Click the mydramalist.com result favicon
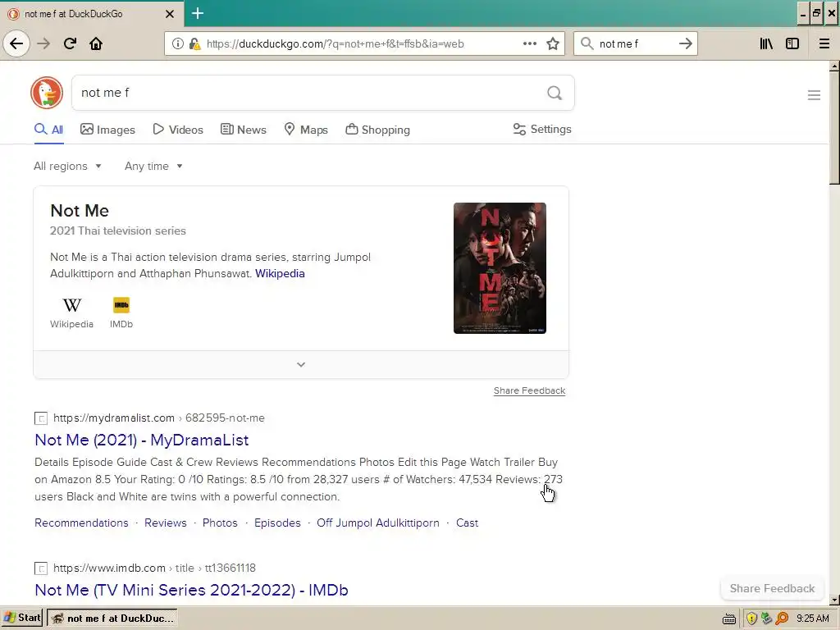The image size is (840, 630). pos(41,418)
